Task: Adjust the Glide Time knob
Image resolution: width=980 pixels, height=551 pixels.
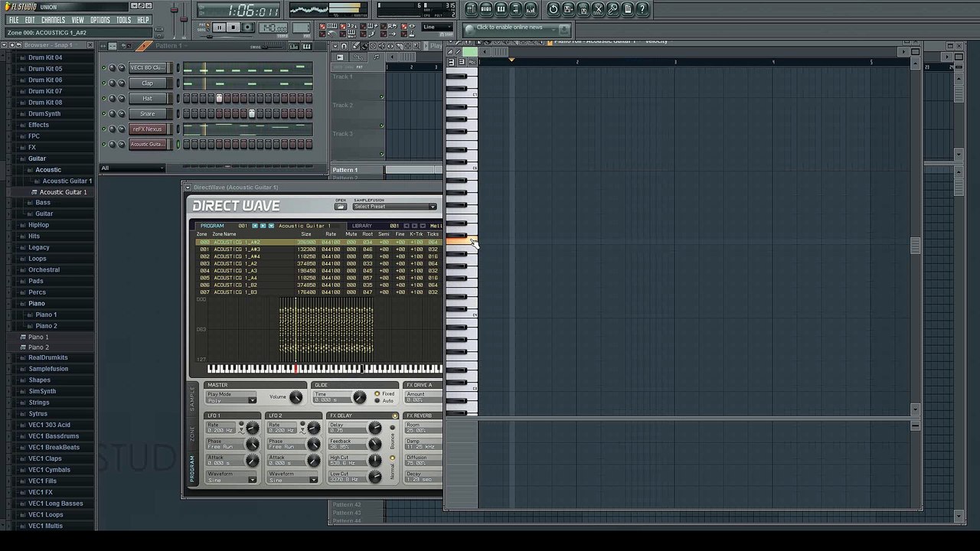Action: point(358,397)
